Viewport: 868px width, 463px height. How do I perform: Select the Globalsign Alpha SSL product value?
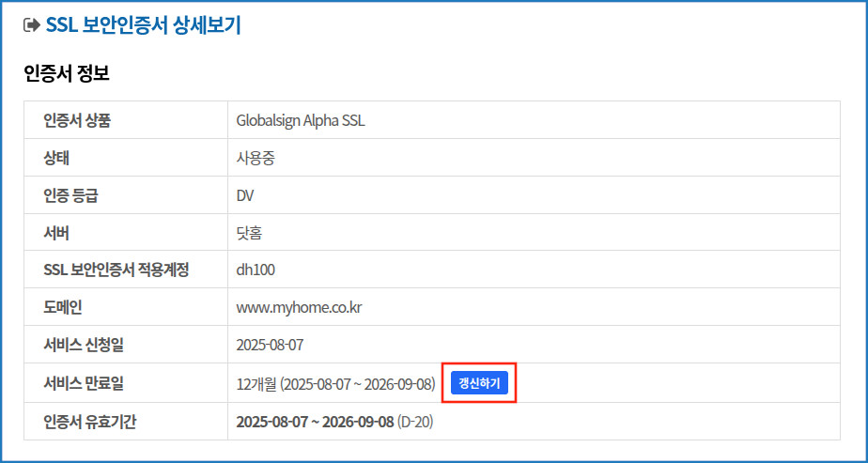coord(301,120)
